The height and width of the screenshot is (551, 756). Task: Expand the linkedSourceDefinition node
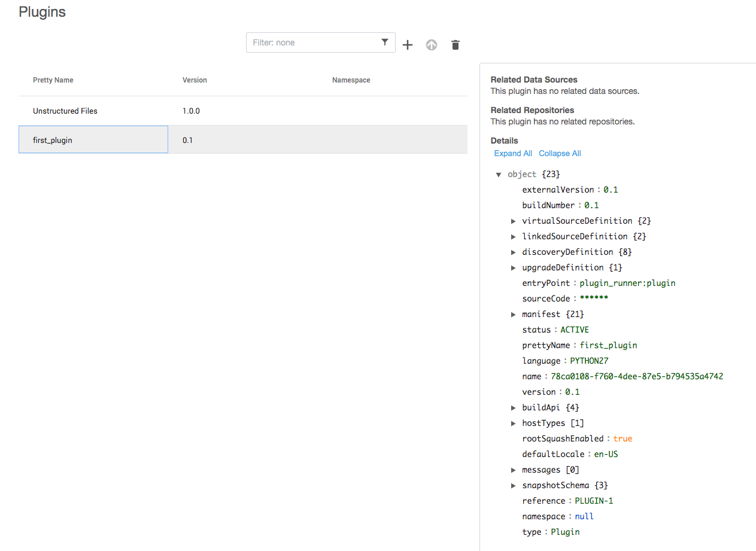point(514,237)
